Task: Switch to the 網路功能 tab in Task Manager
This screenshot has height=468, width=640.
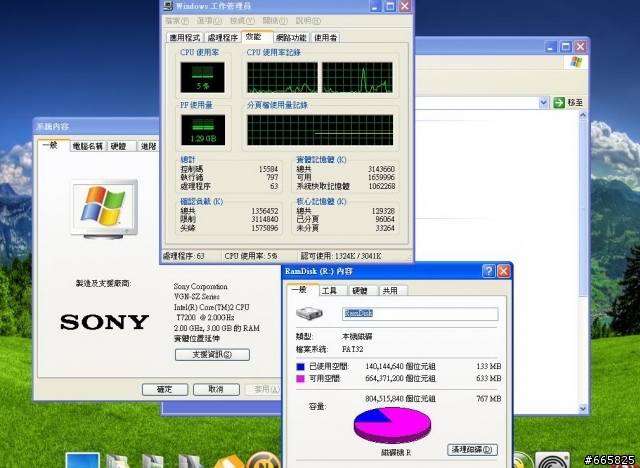Action: (x=291, y=38)
